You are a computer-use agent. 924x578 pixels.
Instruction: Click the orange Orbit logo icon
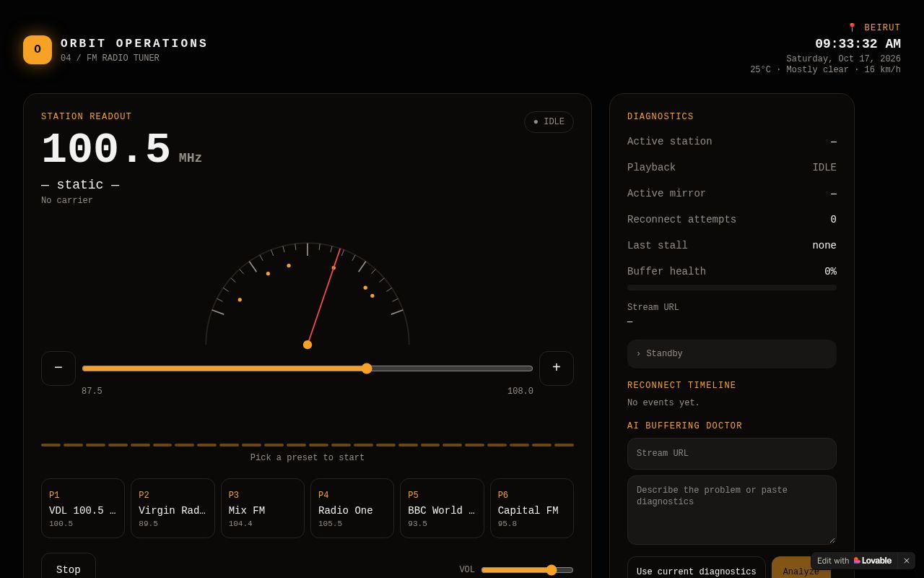[38, 50]
